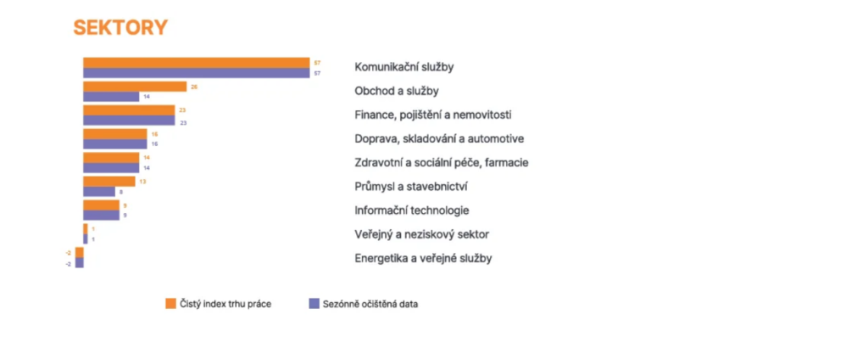Image resolution: width=868 pixels, height=348 pixels.
Task: Select the purple Komunikační služby bar
Action: click(x=197, y=73)
